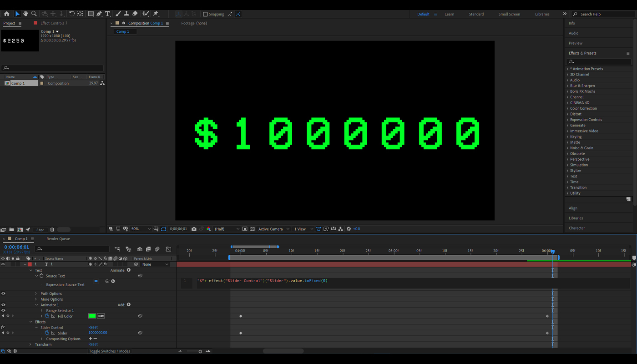637x364 pixels.
Task: Select the Hand tool
Action: pos(25,14)
